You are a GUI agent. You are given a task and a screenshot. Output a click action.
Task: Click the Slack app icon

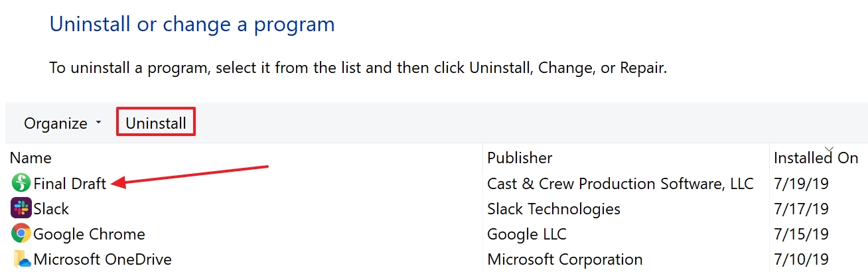(x=21, y=209)
